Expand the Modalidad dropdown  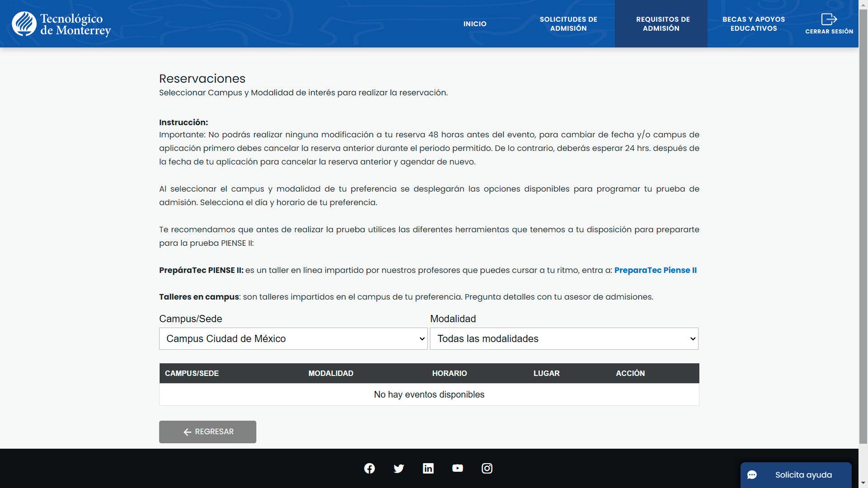(x=564, y=339)
